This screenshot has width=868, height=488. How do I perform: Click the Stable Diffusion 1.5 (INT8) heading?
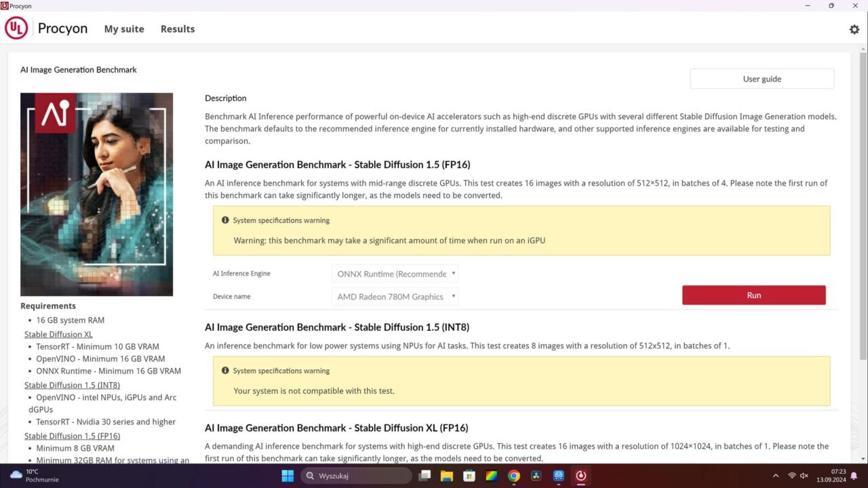(337, 327)
